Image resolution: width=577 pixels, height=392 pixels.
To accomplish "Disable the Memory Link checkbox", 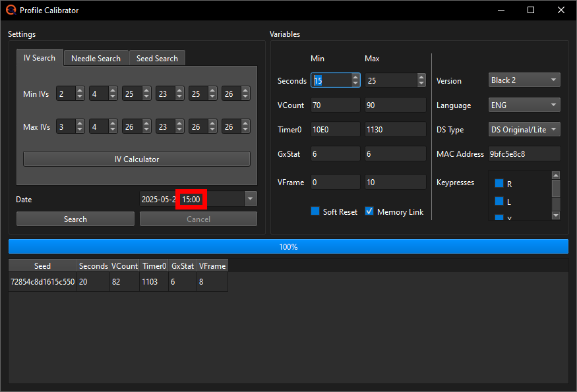I will (x=370, y=211).
